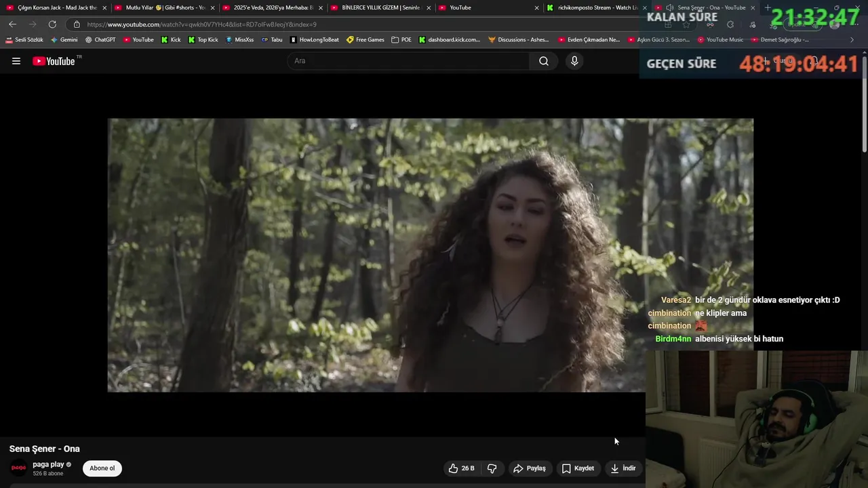This screenshot has width=868, height=488.
Task: Click the Sena Şener - Ona video title
Action: click(45, 449)
